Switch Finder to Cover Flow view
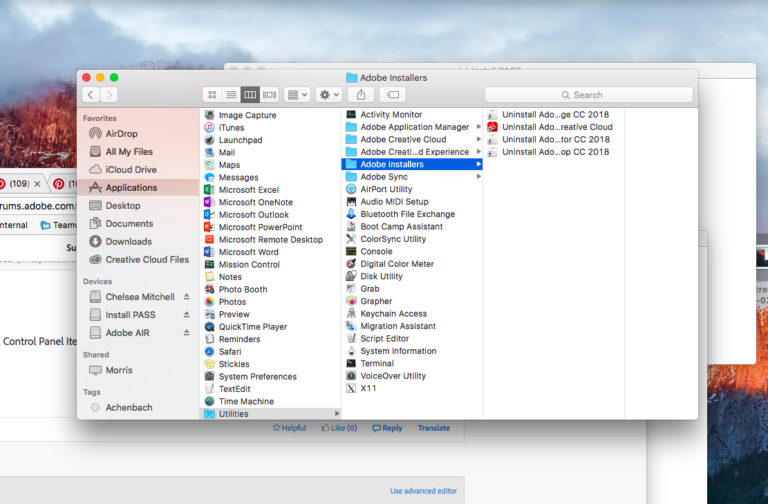The image size is (768, 504). tap(269, 95)
